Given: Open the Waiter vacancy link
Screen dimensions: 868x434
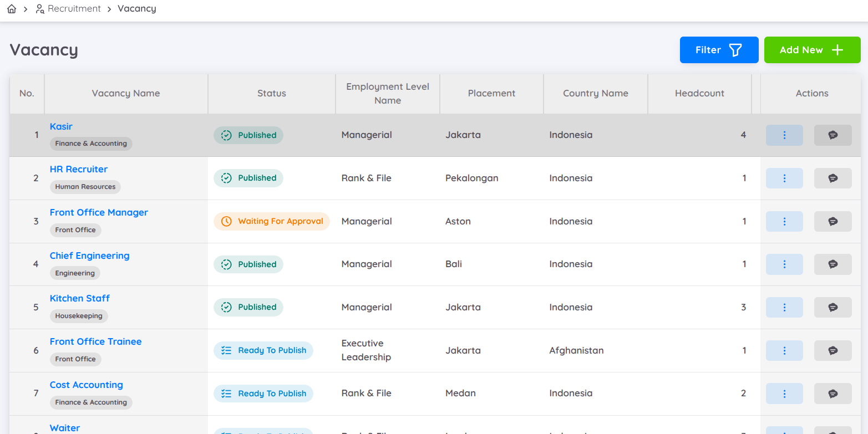Looking at the screenshot, I should click(64, 427).
